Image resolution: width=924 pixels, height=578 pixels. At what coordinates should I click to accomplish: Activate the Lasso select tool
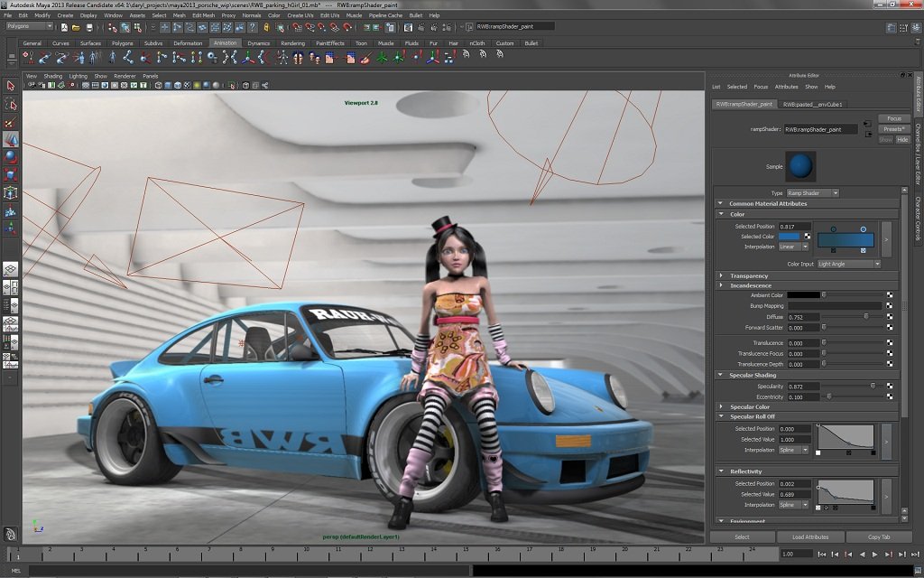click(11, 104)
